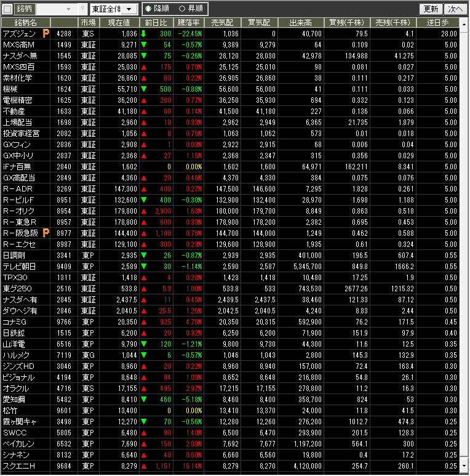Click green down triangle in 山洋電 row
Image resolution: width=470 pixels, height=476 pixels.
(144, 344)
